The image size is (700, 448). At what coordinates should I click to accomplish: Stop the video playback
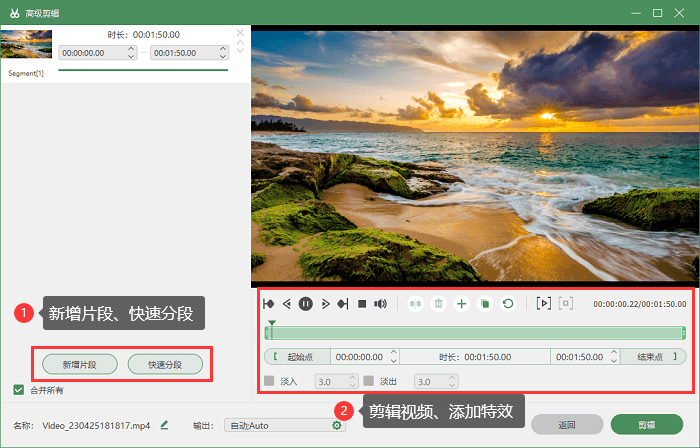(x=362, y=304)
